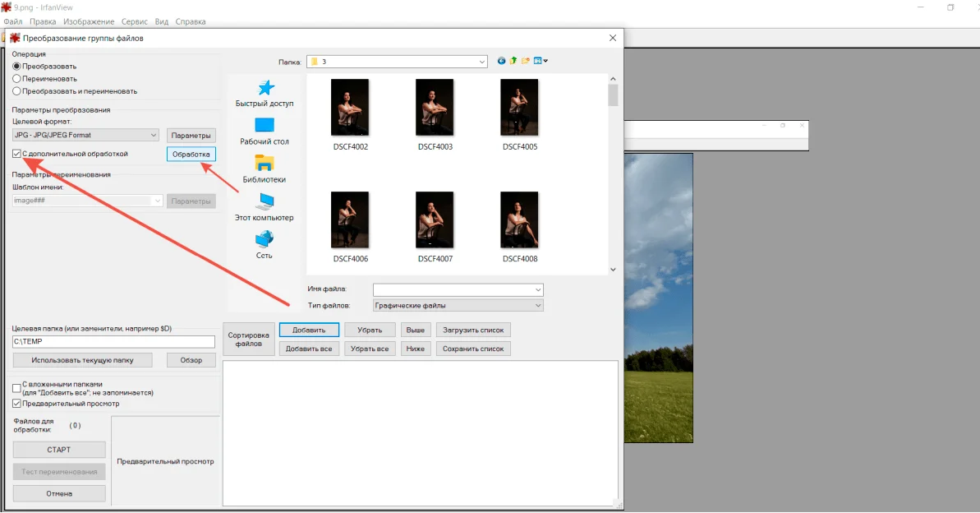980x513 pixels.
Task: Select Этот компьютер location
Action: 265,207
